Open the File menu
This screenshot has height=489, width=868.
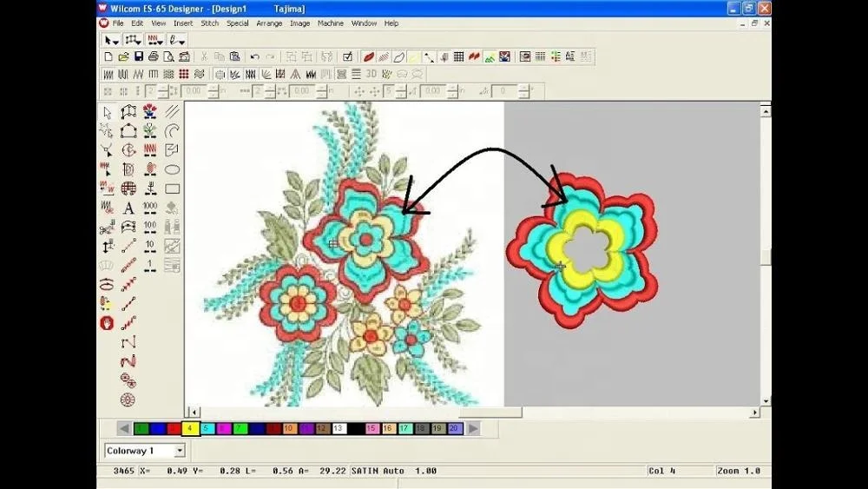pos(118,23)
